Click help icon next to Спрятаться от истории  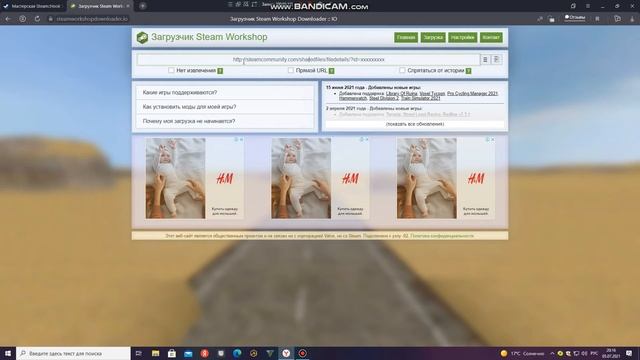pyautogui.click(x=469, y=71)
